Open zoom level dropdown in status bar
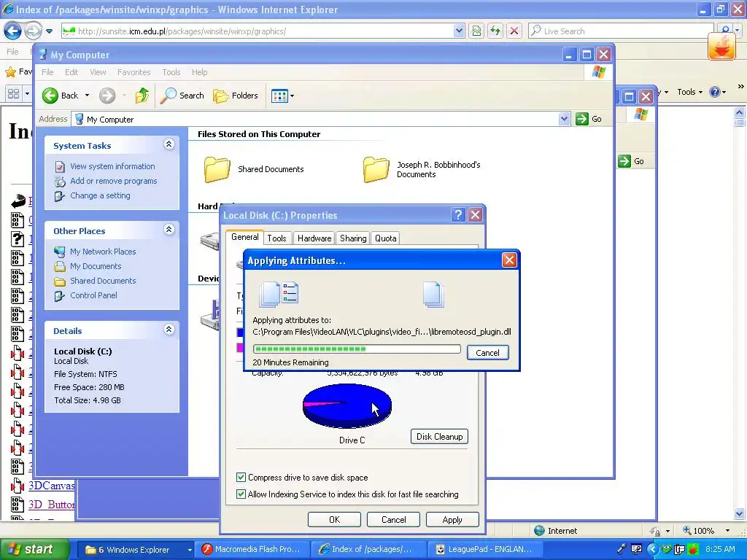Screen dimensions: 747x560 coord(727,531)
